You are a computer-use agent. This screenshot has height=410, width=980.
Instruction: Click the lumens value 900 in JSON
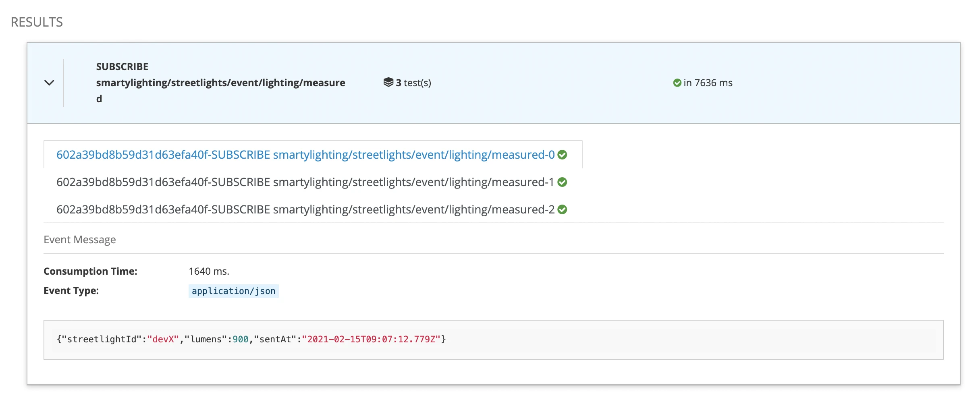[x=241, y=340]
